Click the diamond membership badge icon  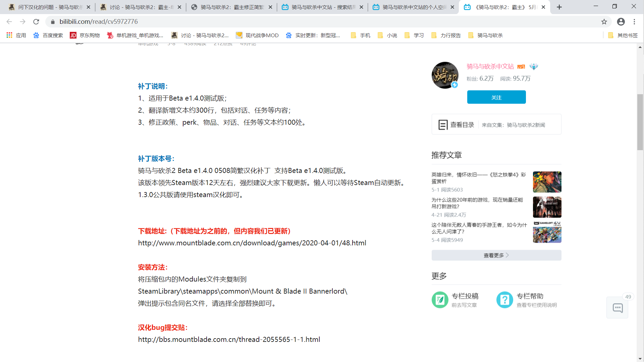[x=533, y=66]
